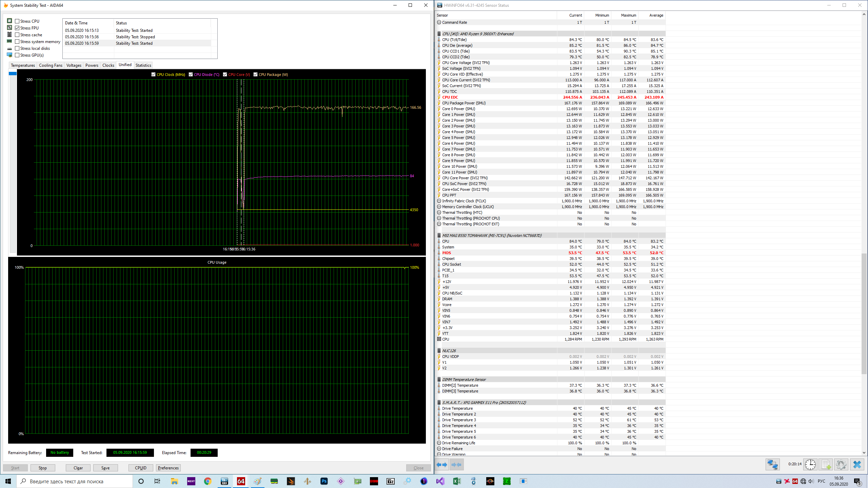Open HWiNFO sensor settings gear icon
Image resolution: width=868 pixels, height=488 pixels.
click(x=841, y=464)
